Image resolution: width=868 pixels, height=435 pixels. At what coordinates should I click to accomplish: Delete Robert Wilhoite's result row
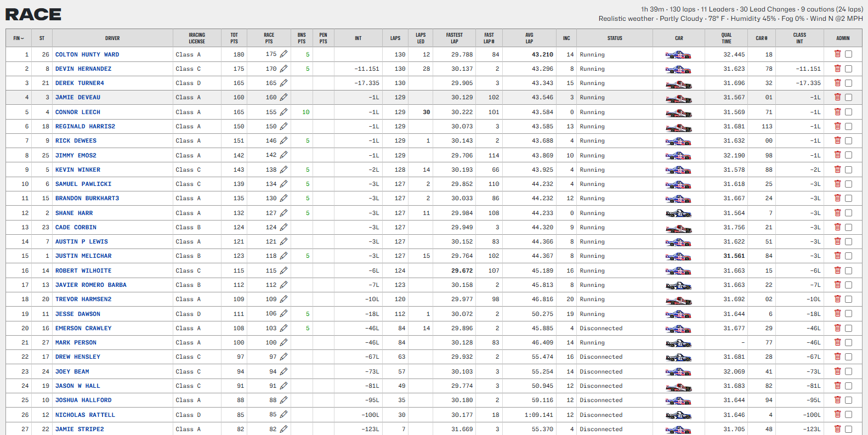pos(837,270)
